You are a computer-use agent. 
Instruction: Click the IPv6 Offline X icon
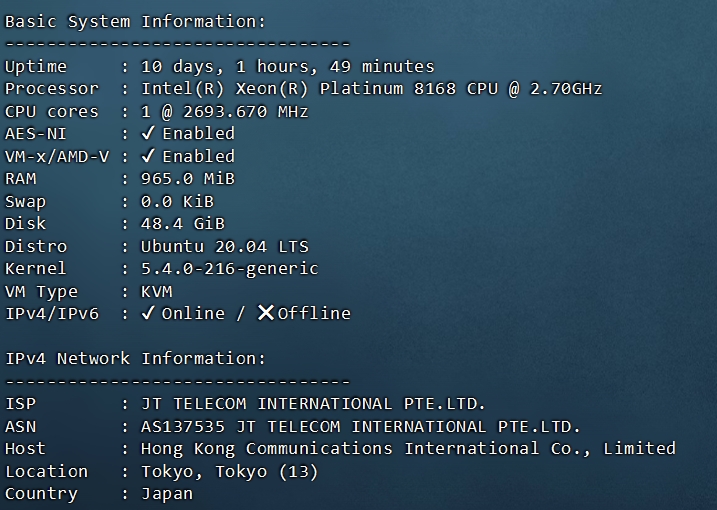(265, 313)
